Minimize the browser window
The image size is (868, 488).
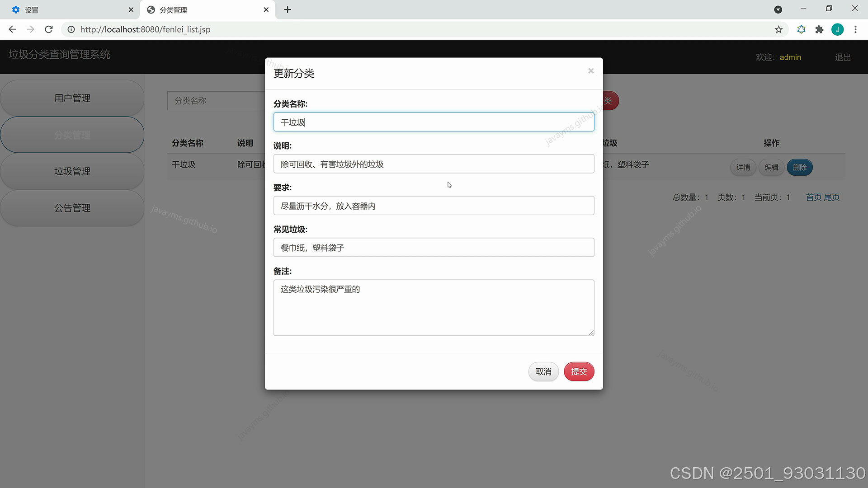(803, 9)
